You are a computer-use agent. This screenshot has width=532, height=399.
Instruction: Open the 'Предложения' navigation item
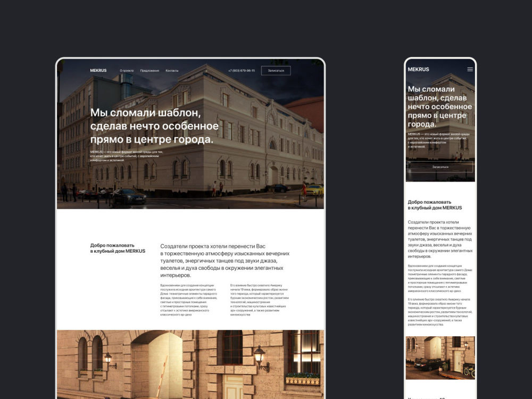tap(149, 71)
